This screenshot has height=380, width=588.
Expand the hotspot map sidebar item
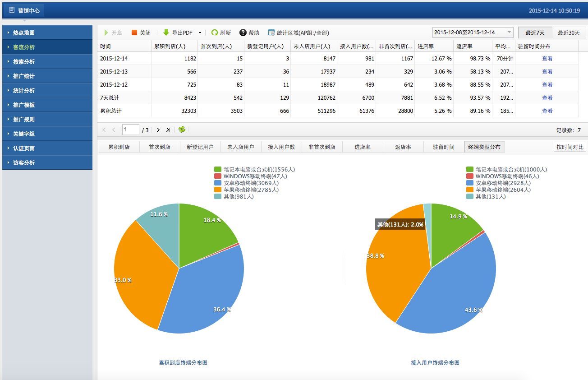click(24, 33)
